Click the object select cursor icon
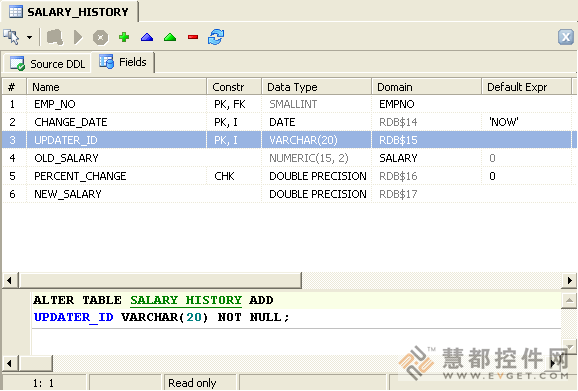The image size is (578, 391). pos(11,37)
